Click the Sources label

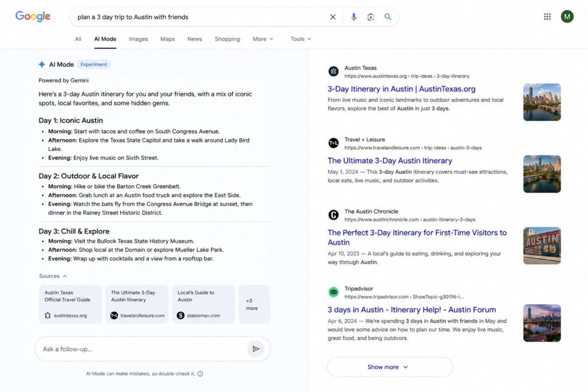click(x=49, y=276)
